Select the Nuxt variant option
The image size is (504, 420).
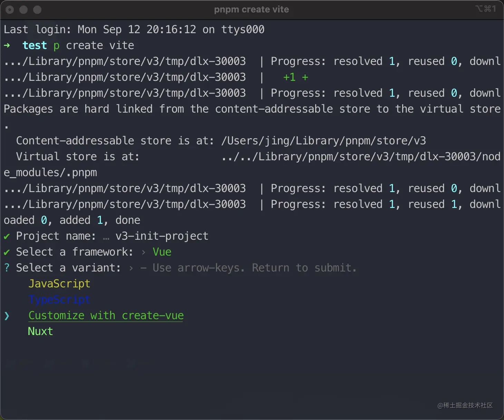pos(40,331)
